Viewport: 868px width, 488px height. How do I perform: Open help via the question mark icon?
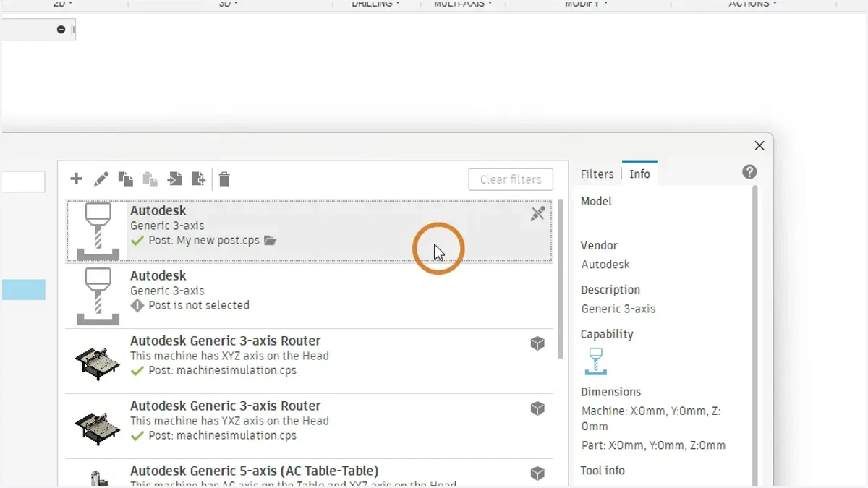(x=749, y=172)
